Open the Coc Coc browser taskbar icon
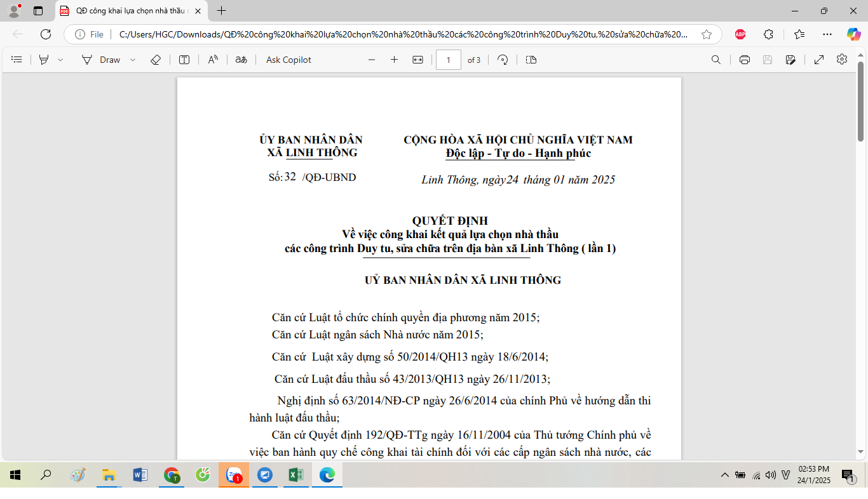The height and width of the screenshot is (499, 868). (x=203, y=475)
